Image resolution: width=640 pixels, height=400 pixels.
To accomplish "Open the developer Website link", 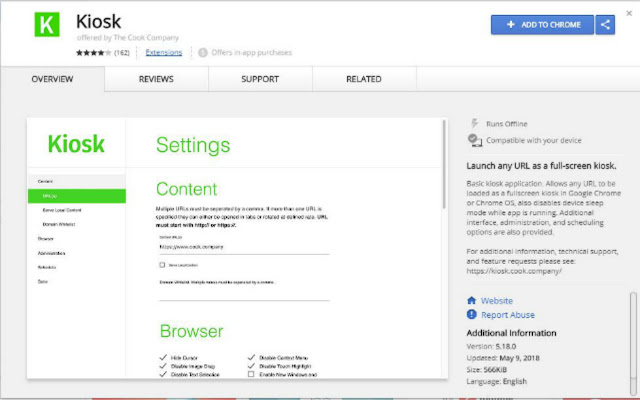I will point(497,301).
